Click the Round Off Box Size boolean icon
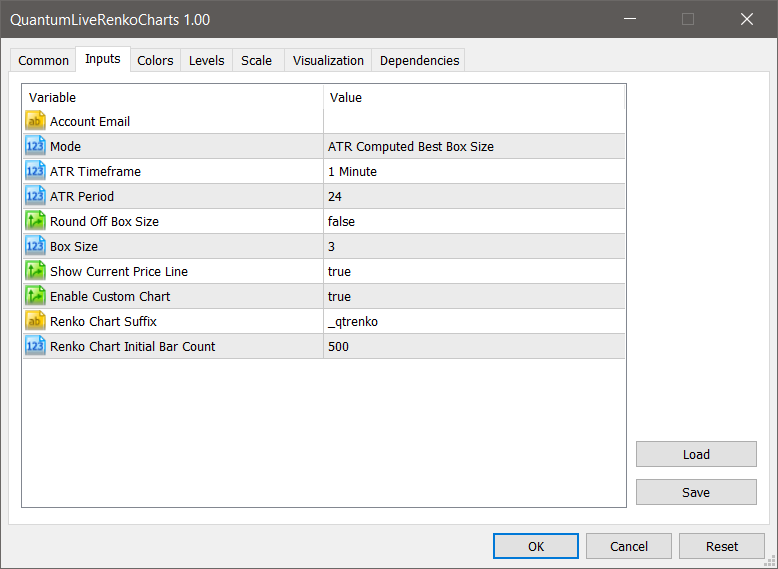The image size is (778, 569). [x=35, y=221]
